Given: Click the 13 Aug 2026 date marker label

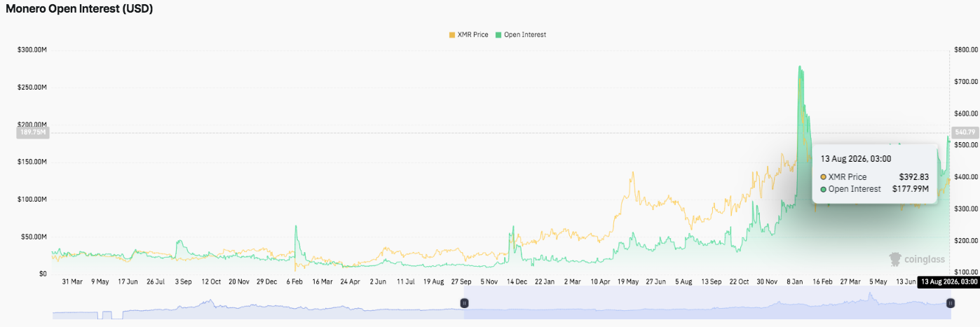Looking at the screenshot, I should coord(948,281).
